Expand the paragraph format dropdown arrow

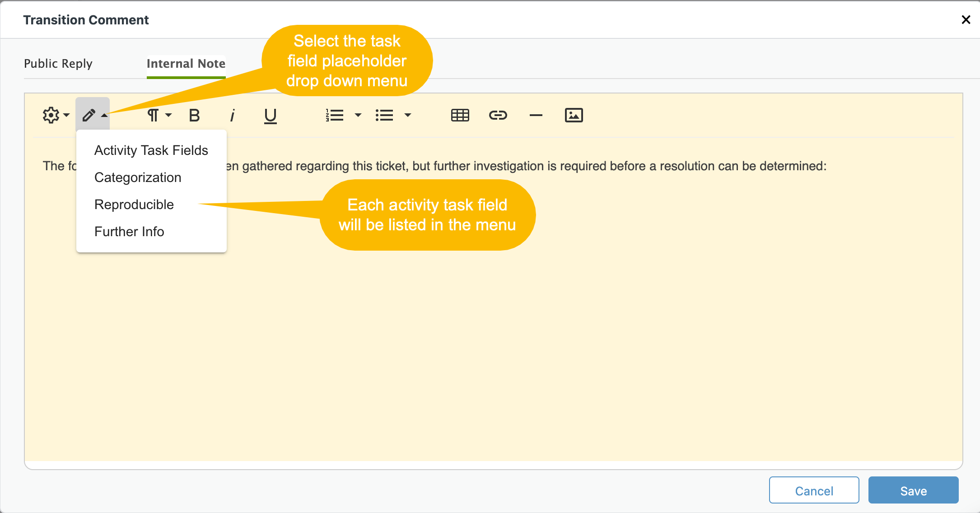[x=168, y=115]
